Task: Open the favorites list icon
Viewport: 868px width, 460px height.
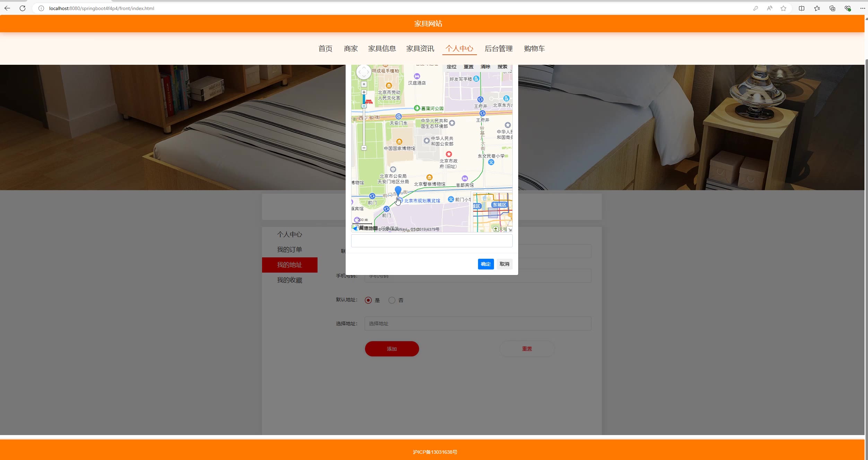Action: pos(817,8)
